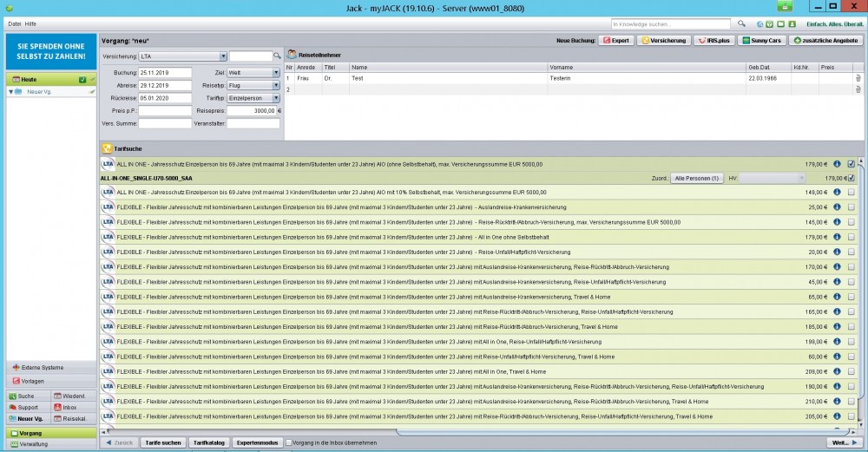Click the info icon for the 149,00 € tariff
The image size is (868, 452).
(x=838, y=193)
